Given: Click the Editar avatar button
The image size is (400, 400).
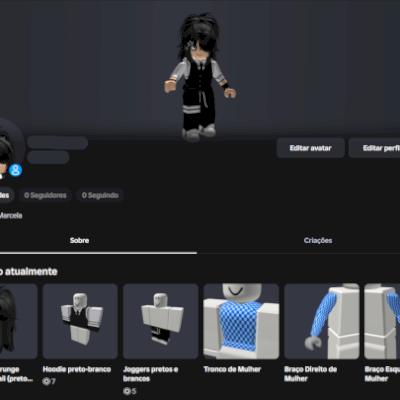Looking at the screenshot, I should [x=310, y=148].
